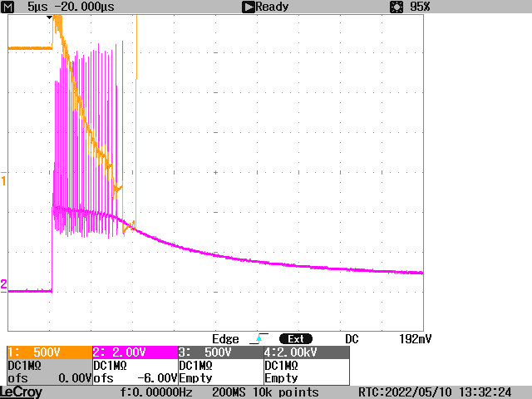Click the M timebase mode icon
Viewport: 532px width, 399px height.
point(7,7)
